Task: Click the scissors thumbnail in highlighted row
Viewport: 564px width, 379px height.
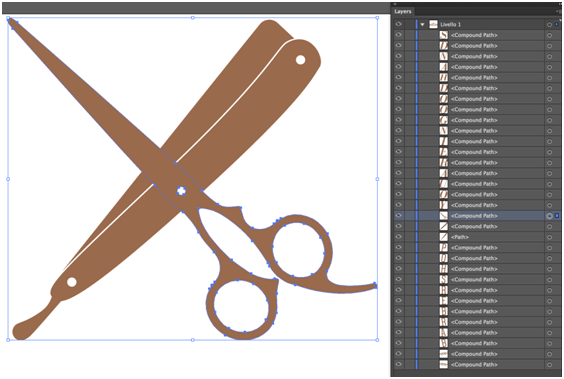Action: tap(444, 216)
